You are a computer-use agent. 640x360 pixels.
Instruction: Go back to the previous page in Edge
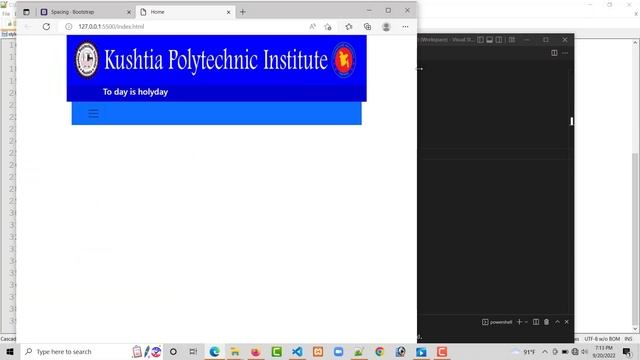(x=28, y=27)
